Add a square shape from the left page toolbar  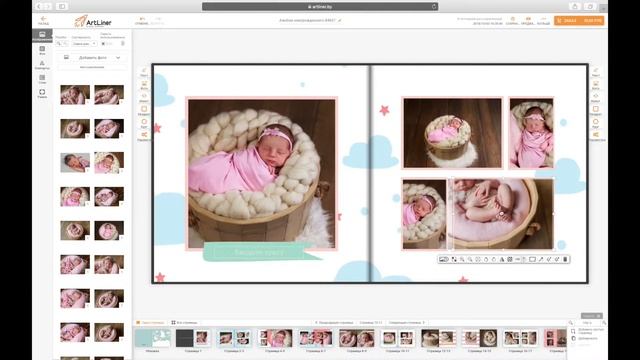point(144,110)
